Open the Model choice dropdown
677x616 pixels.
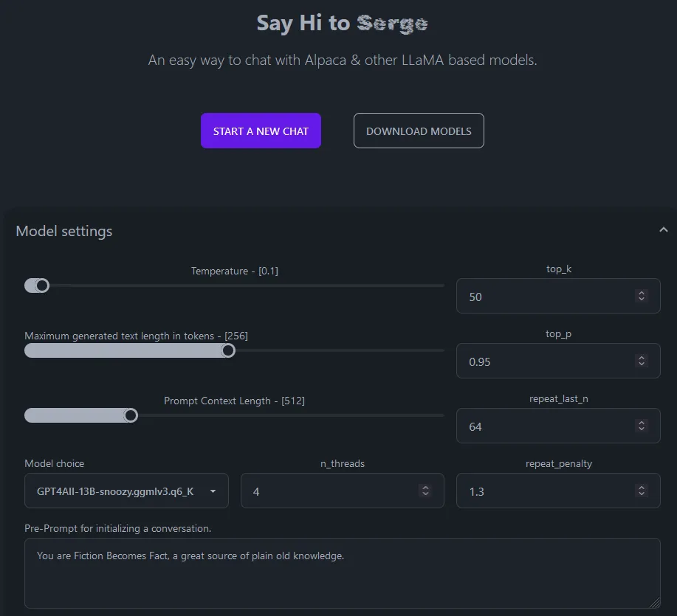point(213,491)
